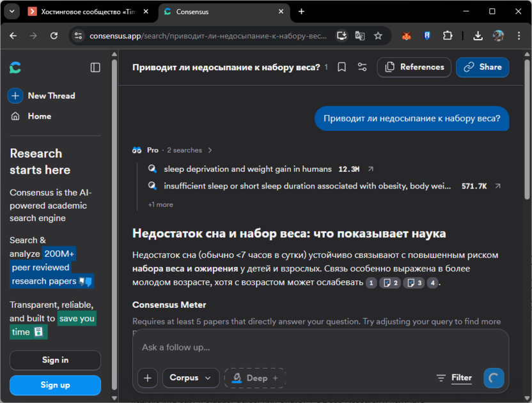
Task: Open MetaMask fox extension
Action: pyautogui.click(x=407, y=36)
